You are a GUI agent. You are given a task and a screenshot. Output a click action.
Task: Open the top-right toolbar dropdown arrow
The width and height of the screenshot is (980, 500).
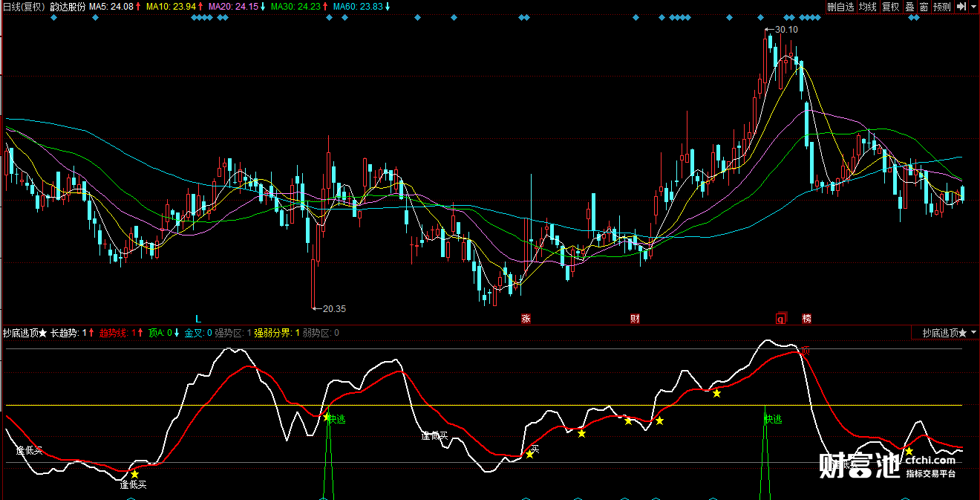(x=973, y=7)
